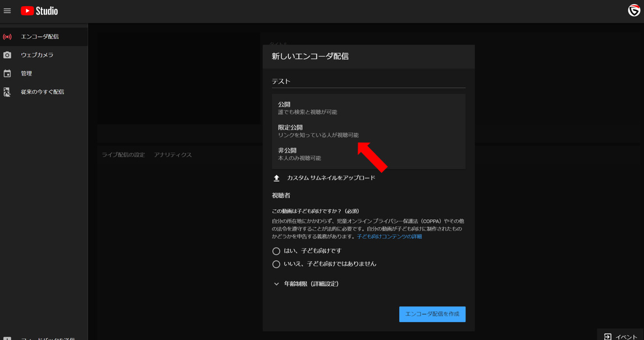The image size is (644, 340).
Task: Click the 従来の今すぐ配信 sidebar icon
Action: [7, 92]
